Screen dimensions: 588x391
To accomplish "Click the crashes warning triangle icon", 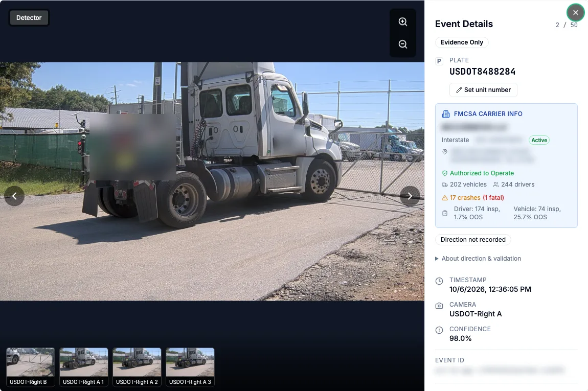I will pos(445,198).
